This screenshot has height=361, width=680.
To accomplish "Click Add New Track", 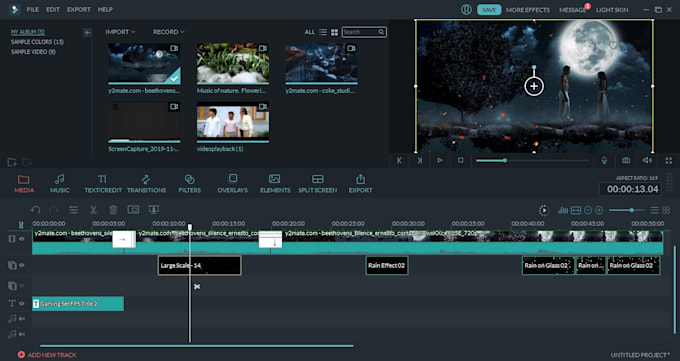I will (x=47, y=355).
